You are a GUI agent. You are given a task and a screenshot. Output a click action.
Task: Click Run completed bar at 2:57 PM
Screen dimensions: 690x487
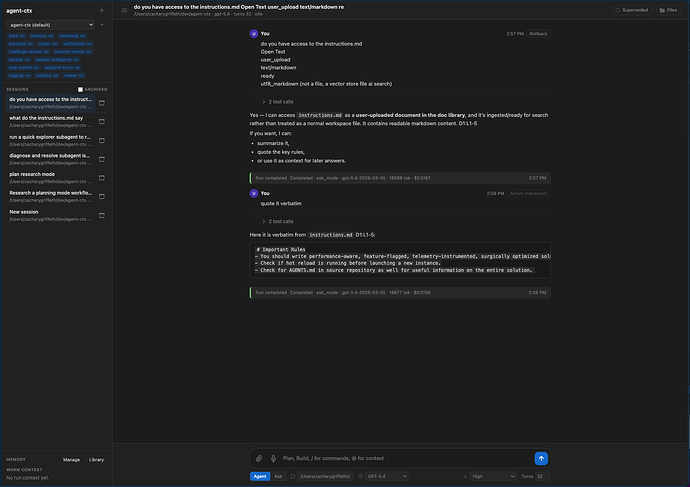point(400,178)
